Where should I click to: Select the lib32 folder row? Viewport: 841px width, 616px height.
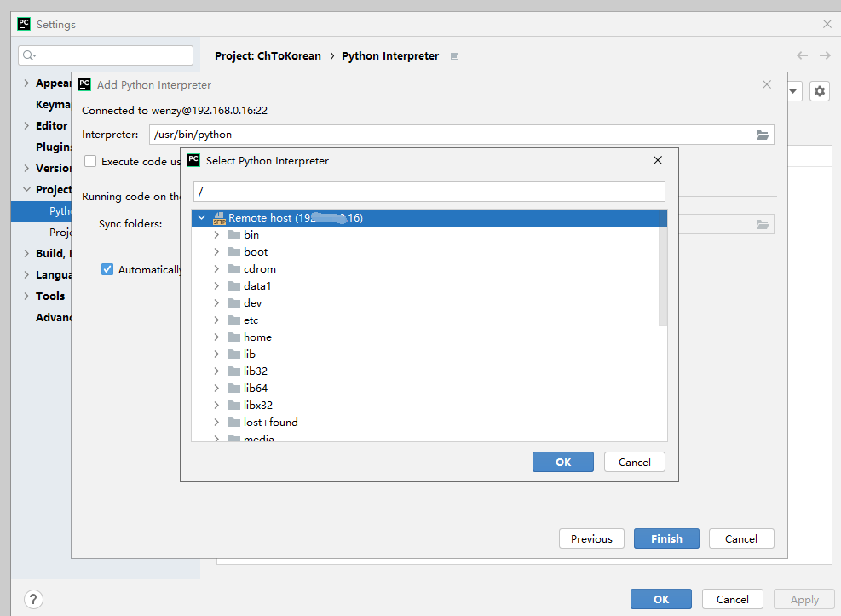click(429, 371)
